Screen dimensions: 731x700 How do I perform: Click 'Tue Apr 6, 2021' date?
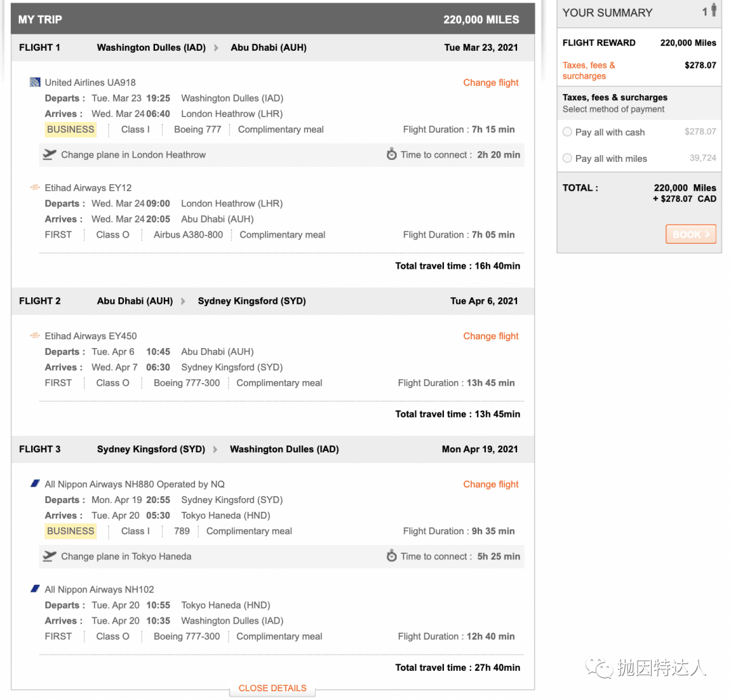click(484, 301)
